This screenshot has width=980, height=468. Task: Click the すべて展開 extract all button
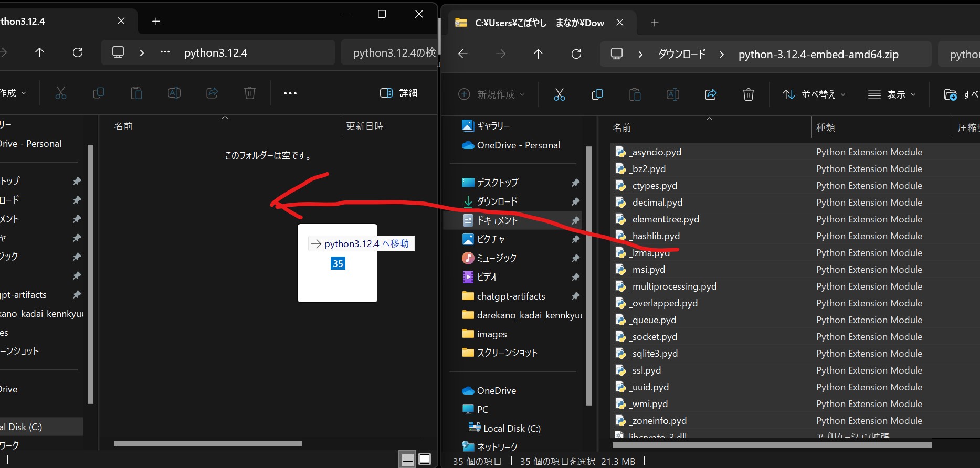(x=962, y=94)
